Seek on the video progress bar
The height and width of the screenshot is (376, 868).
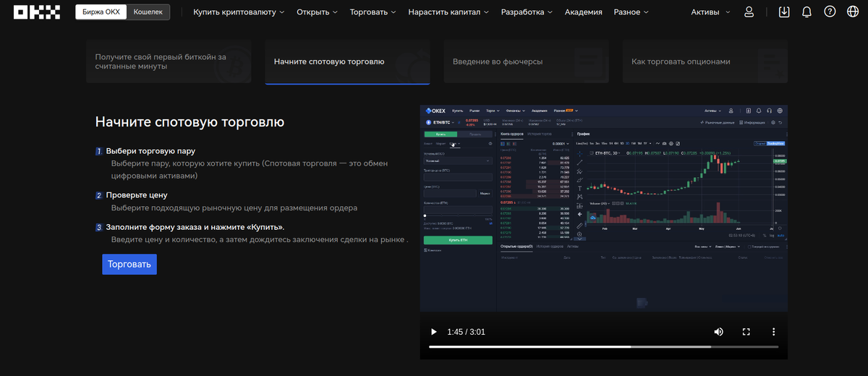pos(603,347)
